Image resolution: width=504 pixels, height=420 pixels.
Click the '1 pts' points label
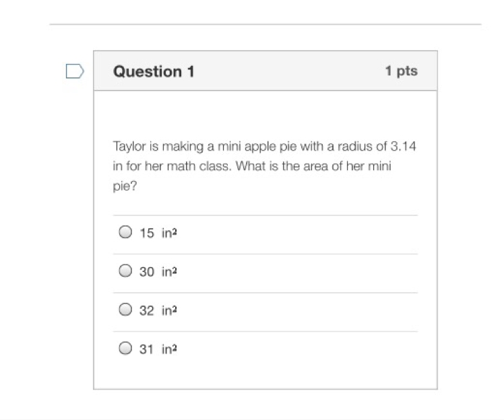coord(402,71)
